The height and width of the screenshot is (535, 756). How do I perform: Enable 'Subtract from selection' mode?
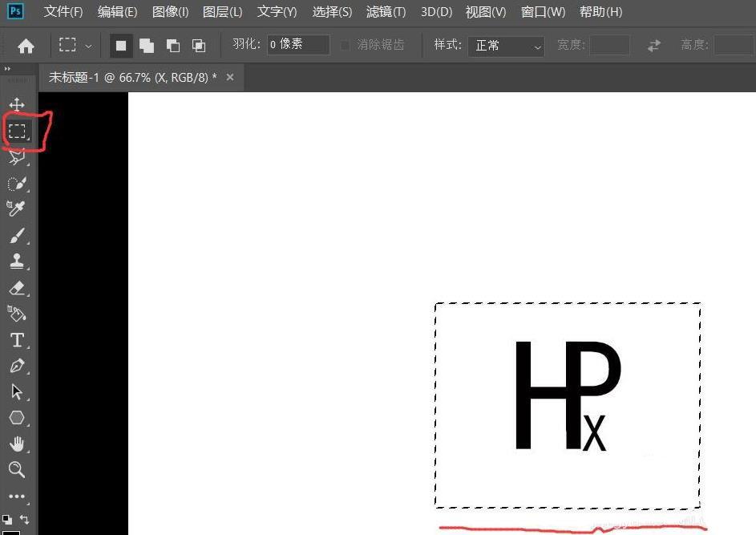coord(172,45)
